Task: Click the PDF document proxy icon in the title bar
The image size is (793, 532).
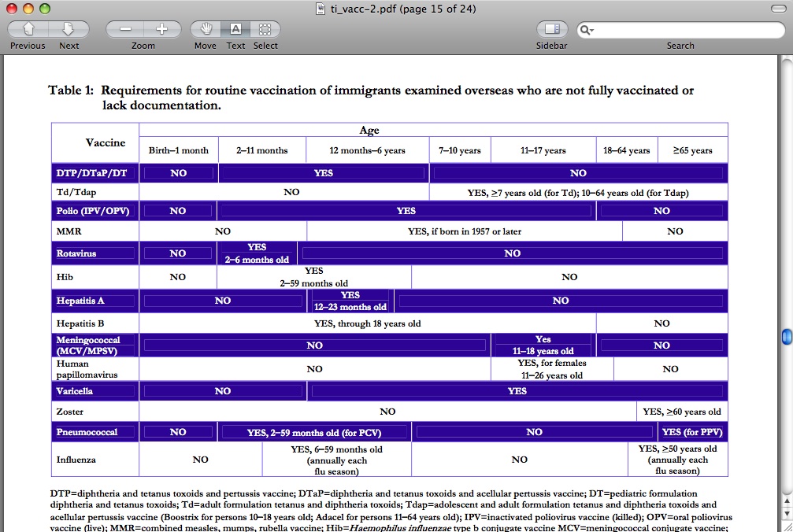Action: pos(321,9)
